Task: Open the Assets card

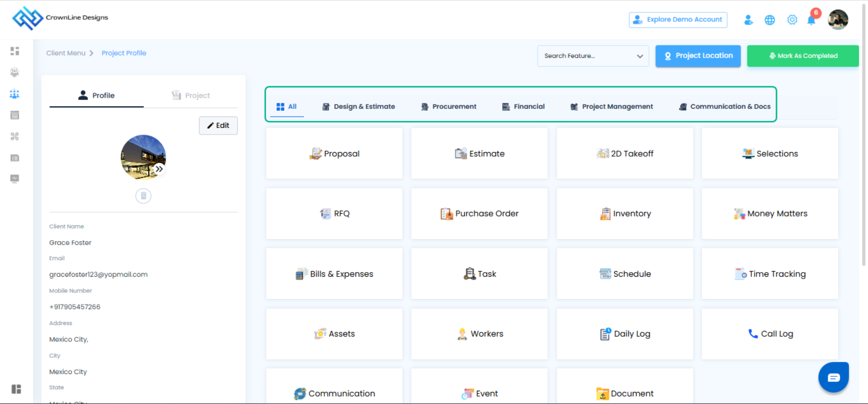Action: tap(334, 334)
